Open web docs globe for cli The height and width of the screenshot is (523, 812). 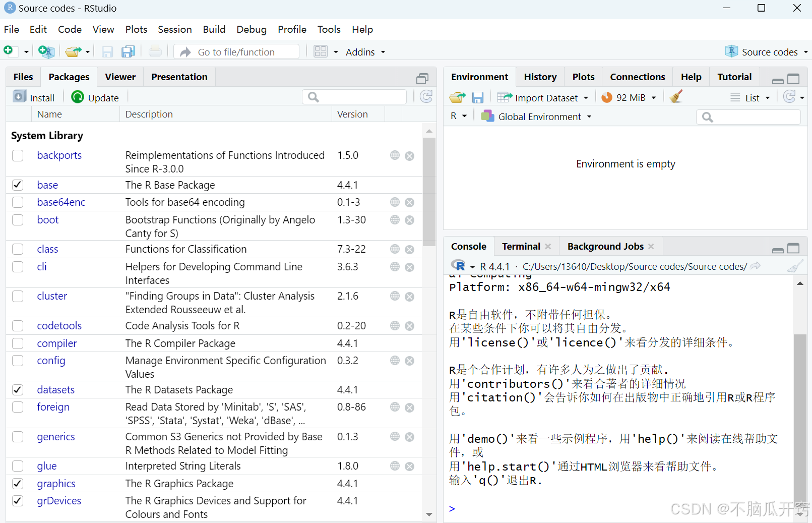pyautogui.click(x=395, y=267)
